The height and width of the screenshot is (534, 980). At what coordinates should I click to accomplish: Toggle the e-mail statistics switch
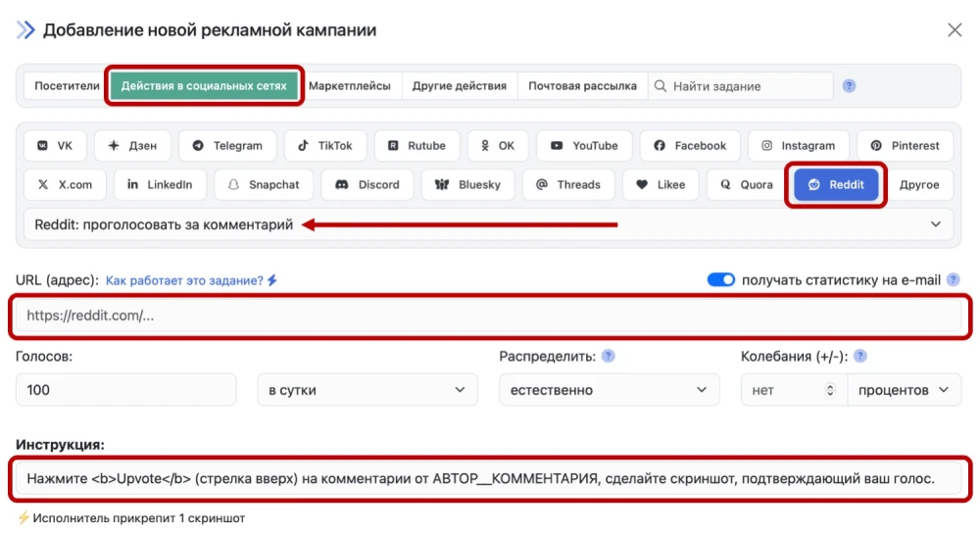click(721, 280)
